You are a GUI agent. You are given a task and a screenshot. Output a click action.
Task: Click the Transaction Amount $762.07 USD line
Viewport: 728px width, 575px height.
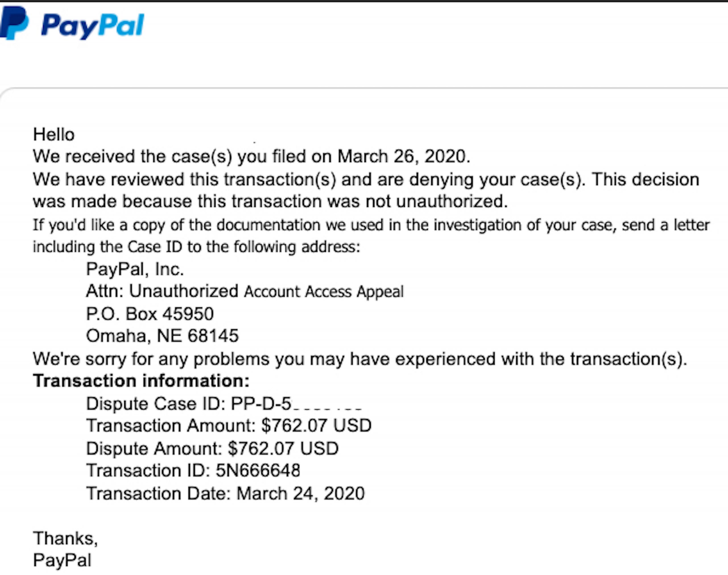(229, 425)
